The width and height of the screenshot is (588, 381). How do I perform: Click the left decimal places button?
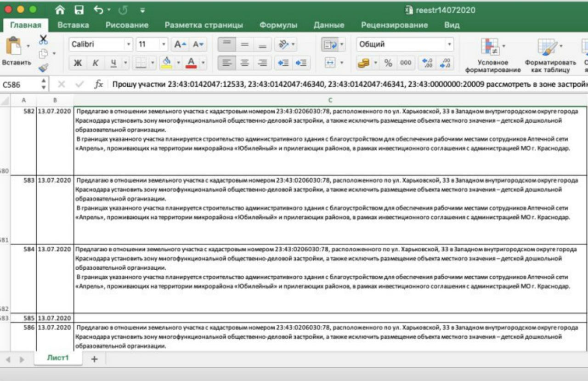point(427,63)
